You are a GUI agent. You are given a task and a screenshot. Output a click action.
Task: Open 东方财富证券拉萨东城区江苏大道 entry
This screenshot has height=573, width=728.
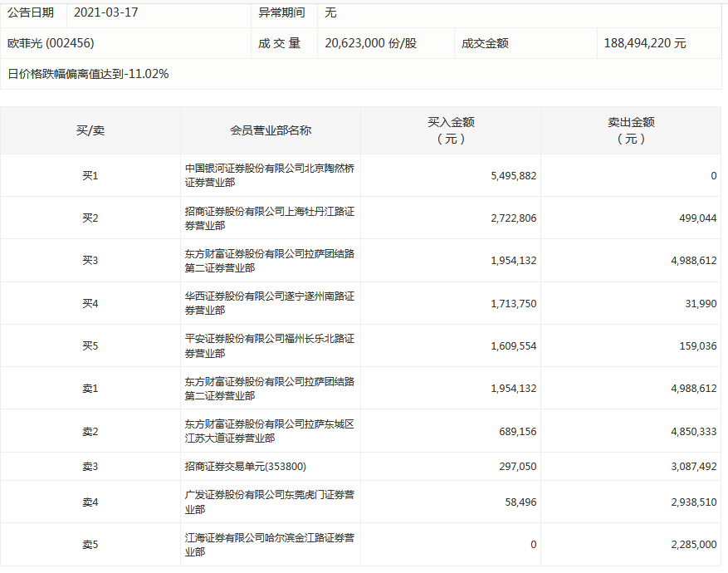(x=270, y=431)
